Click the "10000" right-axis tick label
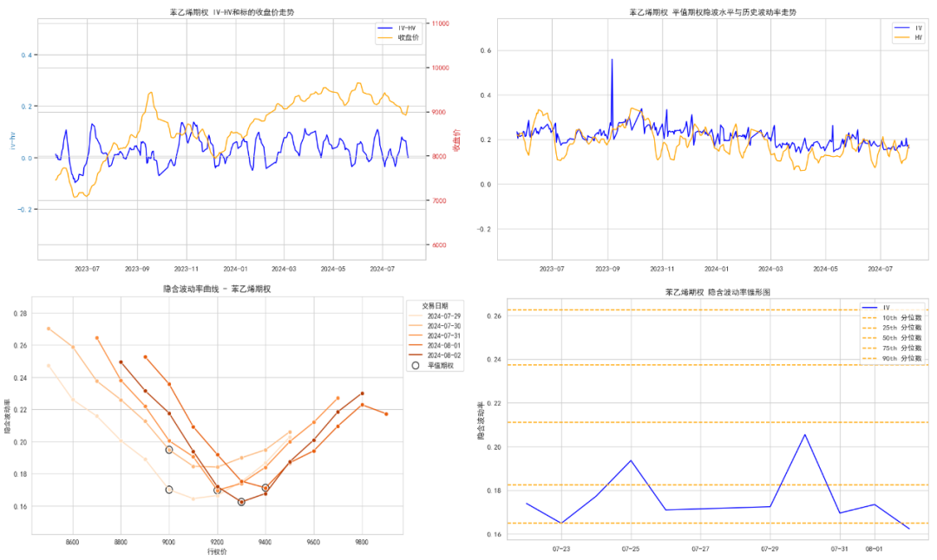This screenshot has width=937, height=560. (x=441, y=68)
